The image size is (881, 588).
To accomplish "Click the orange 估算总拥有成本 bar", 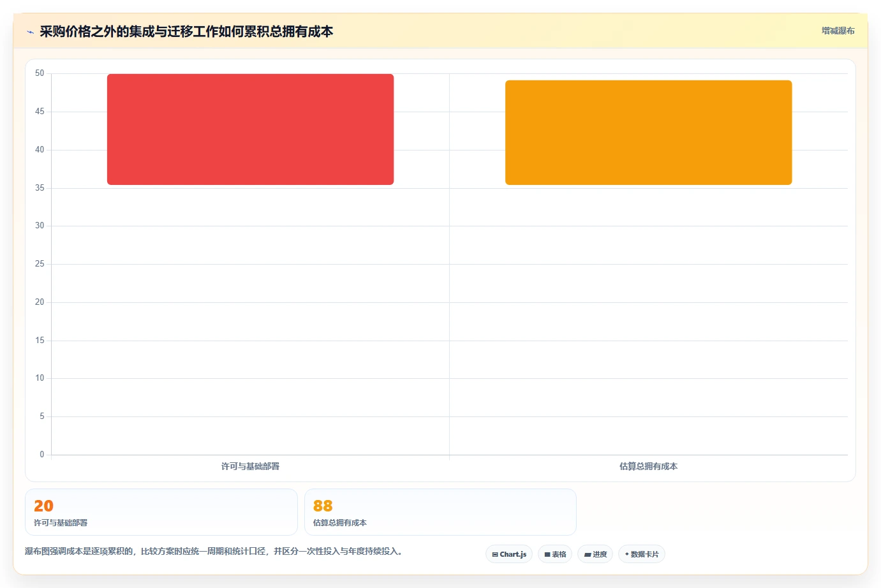I will (648, 133).
